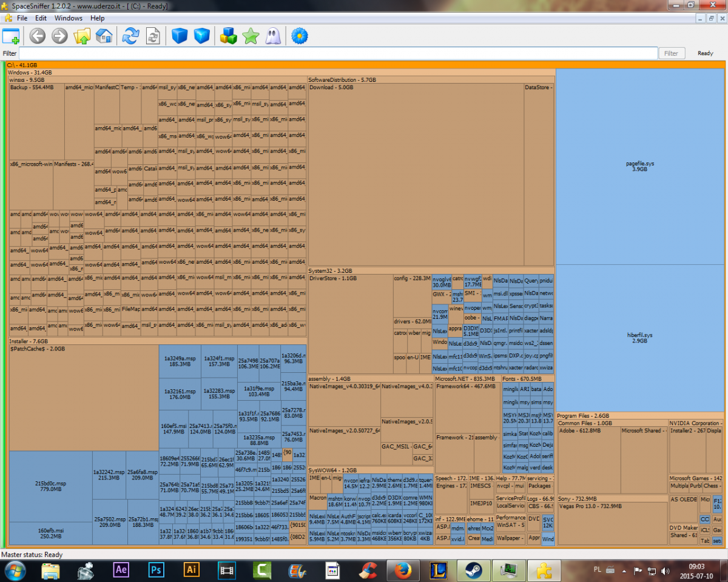The image size is (728, 582).
Task: Select the $PatchCache$ - 2.0GB block
Action: 84,398
